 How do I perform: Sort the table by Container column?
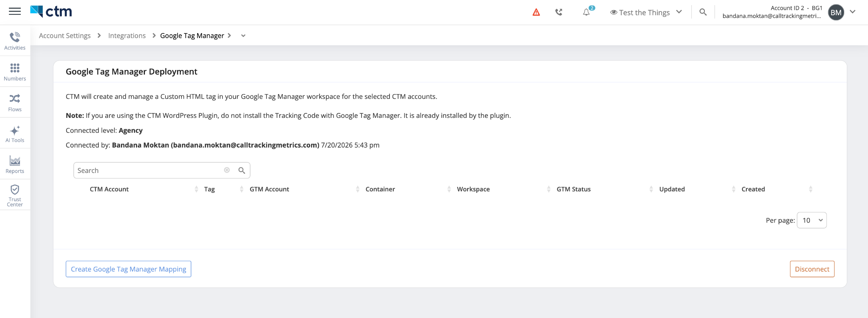coord(380,189)
